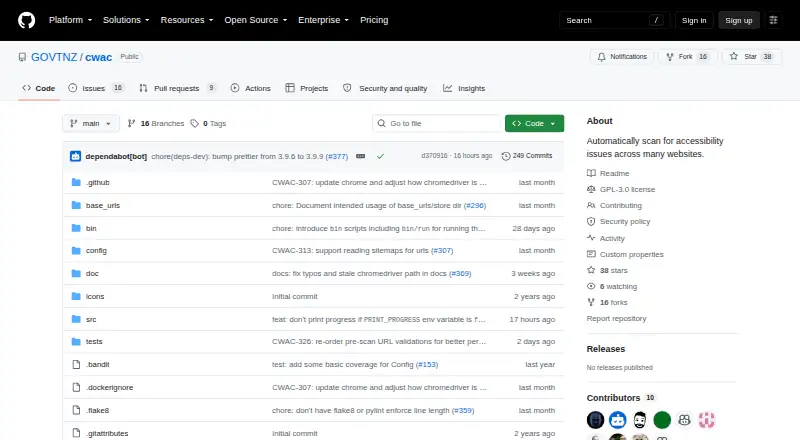Click the dependabot avatar icon in commit row
This screenshot has height=440, width=800.
76,156
